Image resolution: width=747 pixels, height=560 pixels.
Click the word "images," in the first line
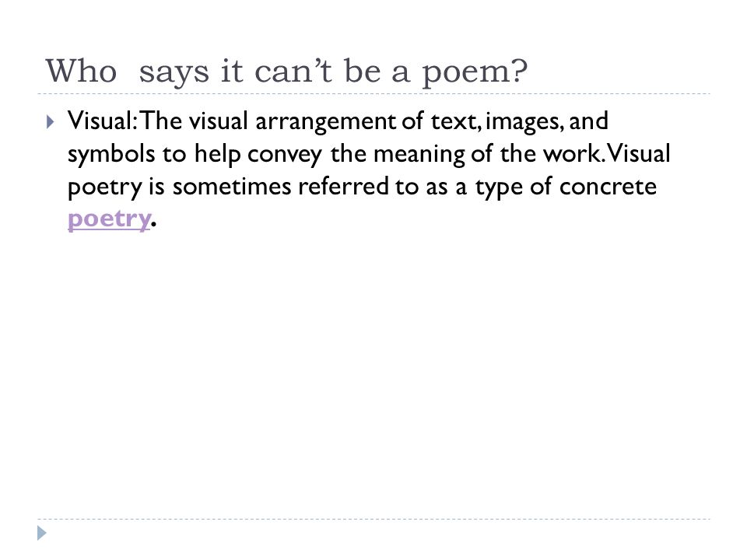[x=524, y=122]
